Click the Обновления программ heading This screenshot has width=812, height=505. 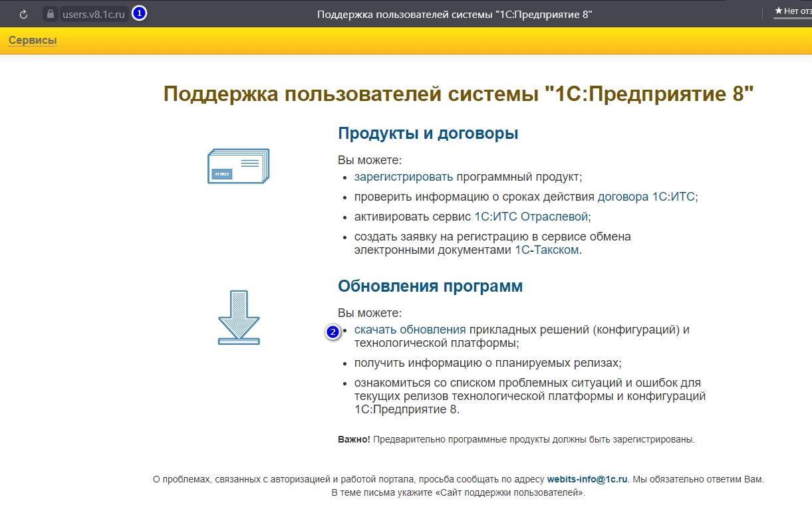click(430, 286)
